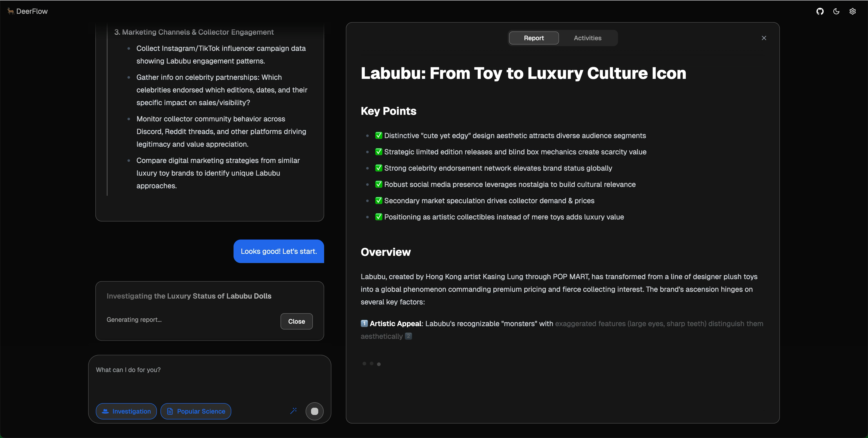Click the magic wand enhance prompt icon
The width and height of the screenshot is (868, 438).
click(x=293, y=411)
